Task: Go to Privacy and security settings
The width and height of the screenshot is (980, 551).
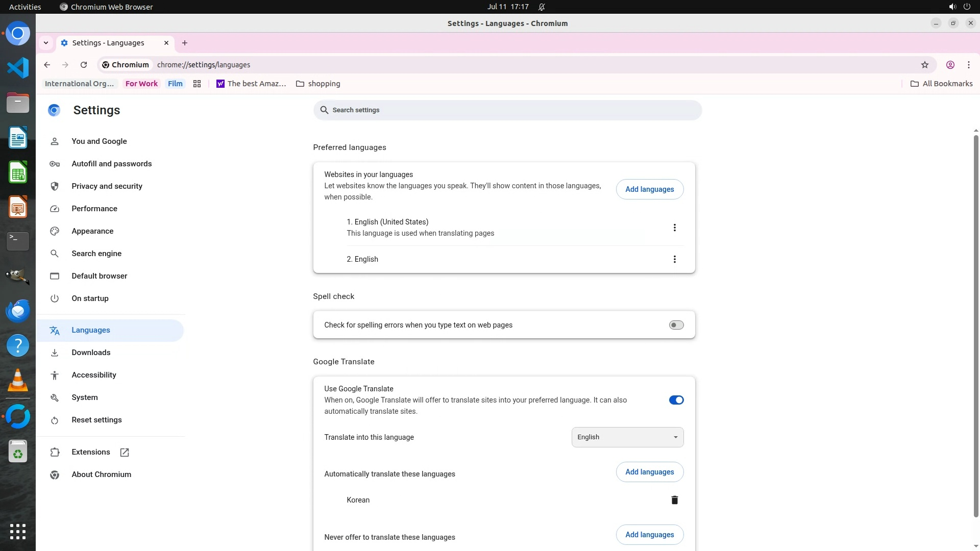Action: [x=107, y=186]
